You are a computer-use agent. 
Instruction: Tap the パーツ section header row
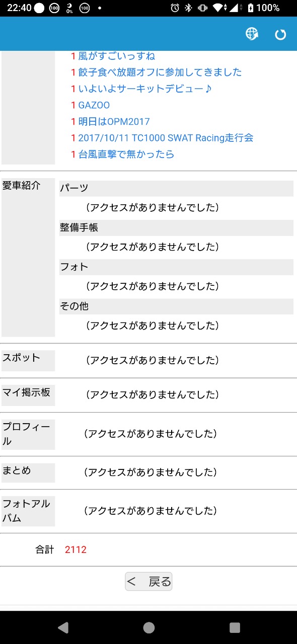(176, 188)
